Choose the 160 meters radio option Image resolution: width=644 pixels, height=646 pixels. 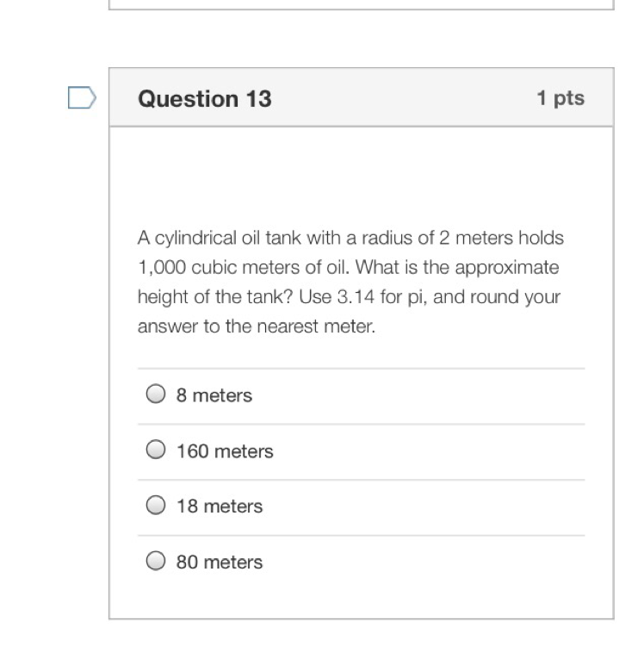click(x=155, y=450)
